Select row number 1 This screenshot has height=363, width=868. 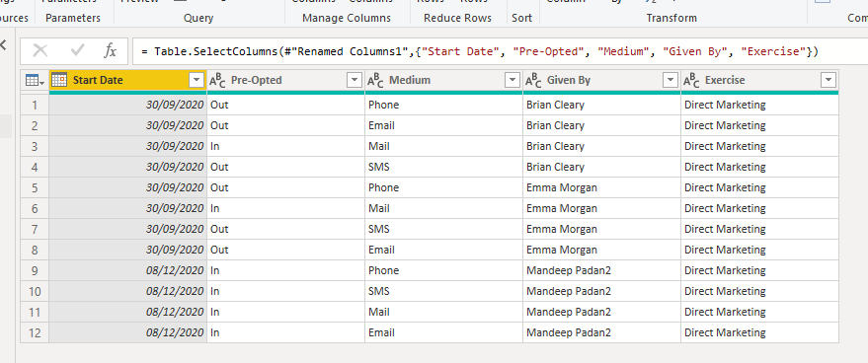35,105
